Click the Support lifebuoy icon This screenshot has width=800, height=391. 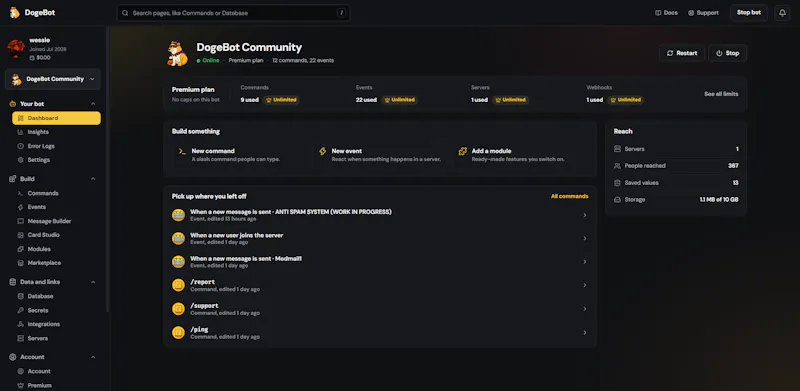tap(691, 13)
